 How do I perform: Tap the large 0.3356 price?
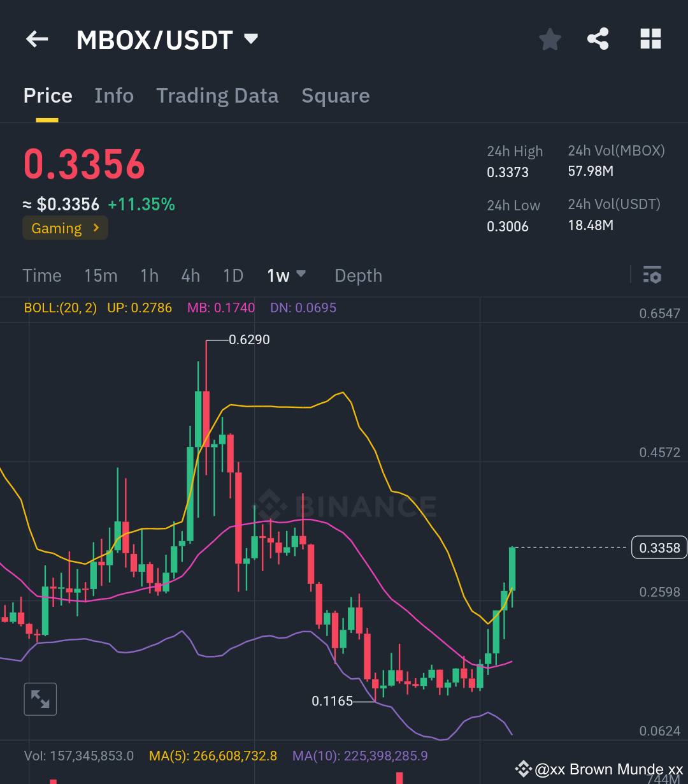pos(85,164)
